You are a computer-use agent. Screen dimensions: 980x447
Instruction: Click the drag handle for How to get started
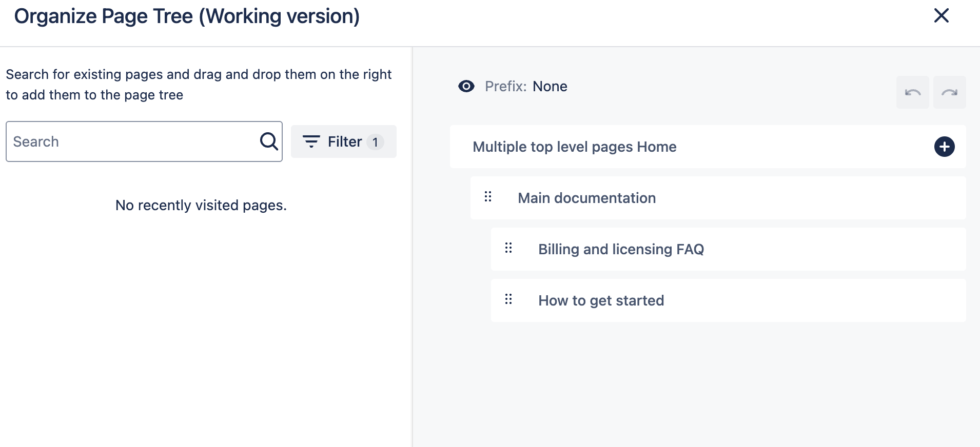[508, 299]
